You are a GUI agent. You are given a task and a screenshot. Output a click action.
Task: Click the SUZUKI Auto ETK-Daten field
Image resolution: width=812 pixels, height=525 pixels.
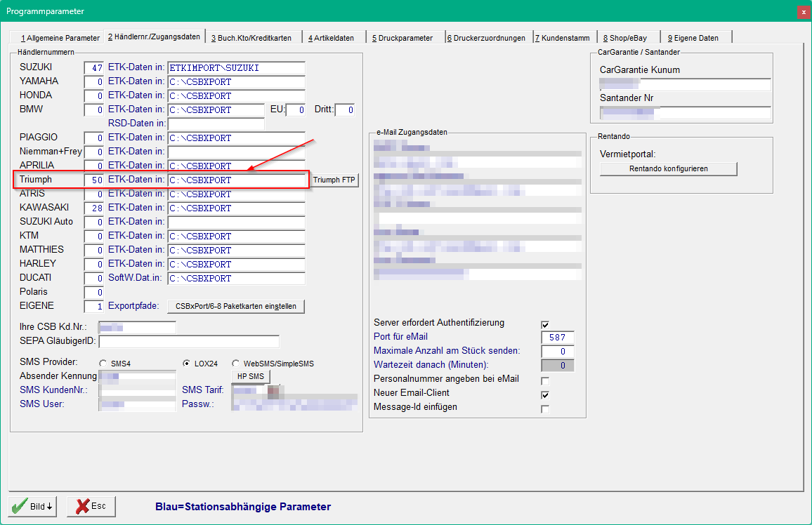pyautogui.click(x=236, y=222)
